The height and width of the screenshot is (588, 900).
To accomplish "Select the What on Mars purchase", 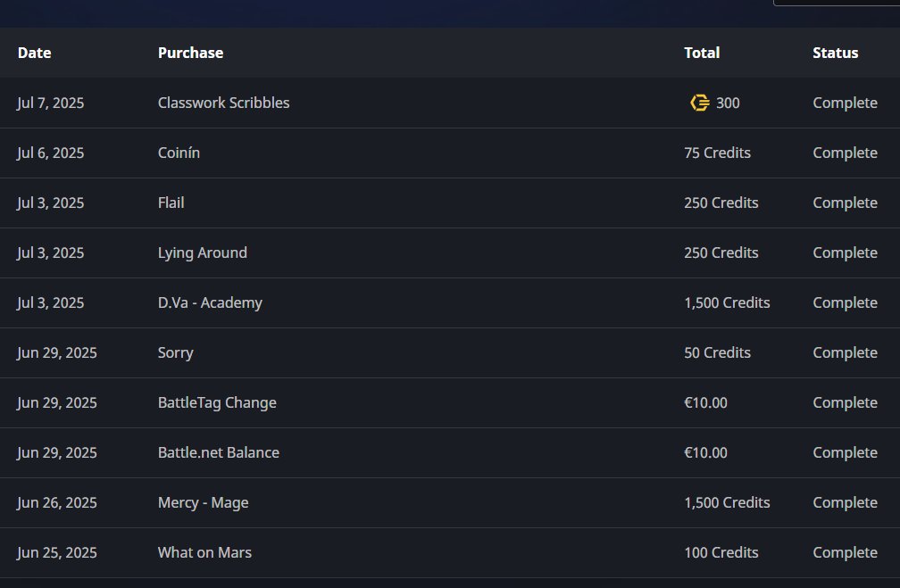I will coord(204,552).
